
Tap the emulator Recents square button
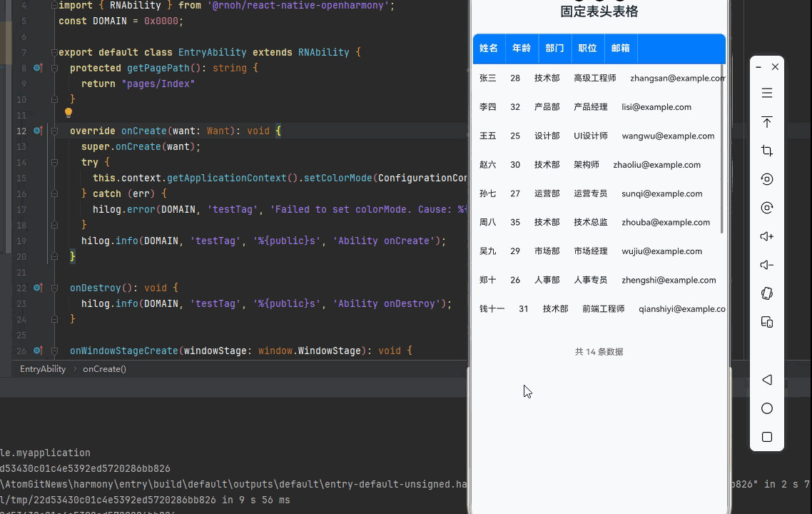coord(767,437)
